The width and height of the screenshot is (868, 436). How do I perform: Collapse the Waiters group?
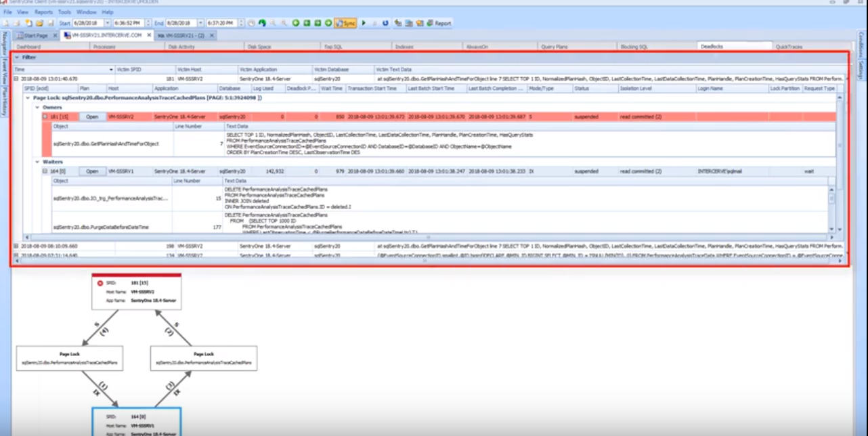tap(38, 161)
